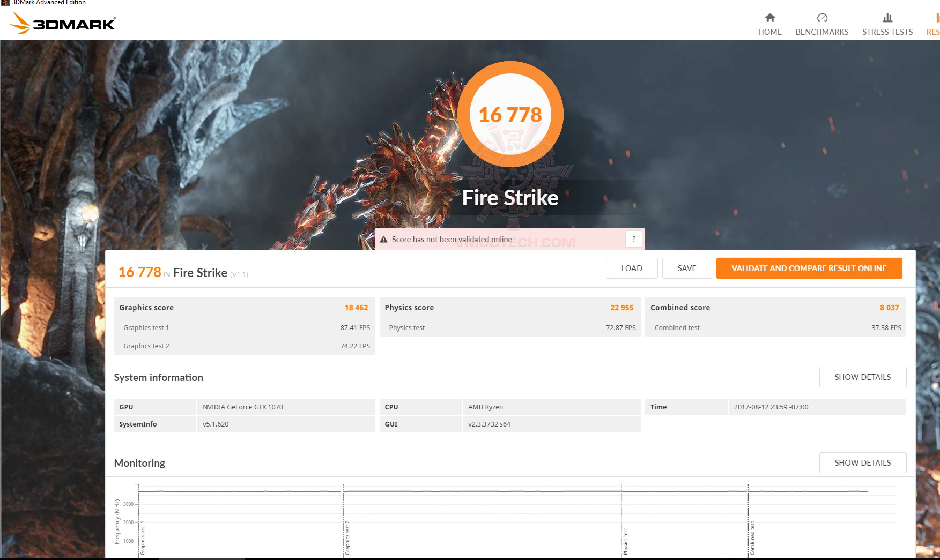Expand the Monitoring details
This screenshot has width=940, height=560.
(x=862, y=462)
